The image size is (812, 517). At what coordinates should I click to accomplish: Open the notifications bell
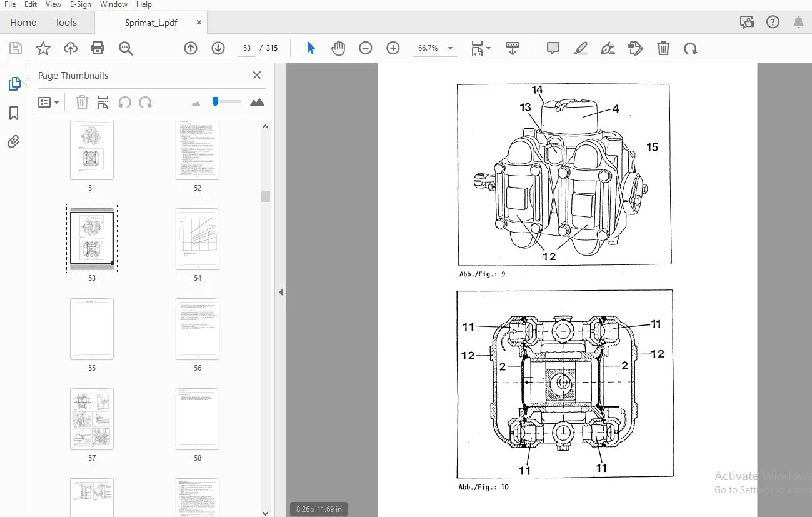click(x=798, y=23)
